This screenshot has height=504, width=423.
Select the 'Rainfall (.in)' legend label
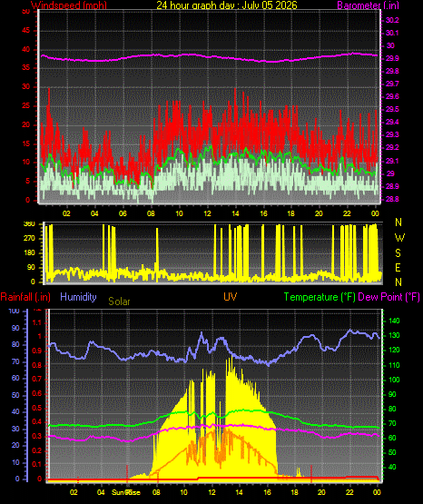pos(25,297)
